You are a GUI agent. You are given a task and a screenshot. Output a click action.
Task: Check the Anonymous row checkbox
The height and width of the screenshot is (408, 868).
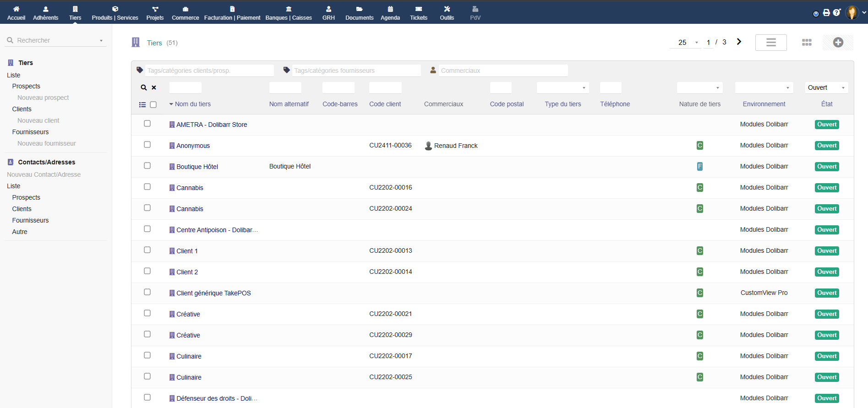(147, 145)
